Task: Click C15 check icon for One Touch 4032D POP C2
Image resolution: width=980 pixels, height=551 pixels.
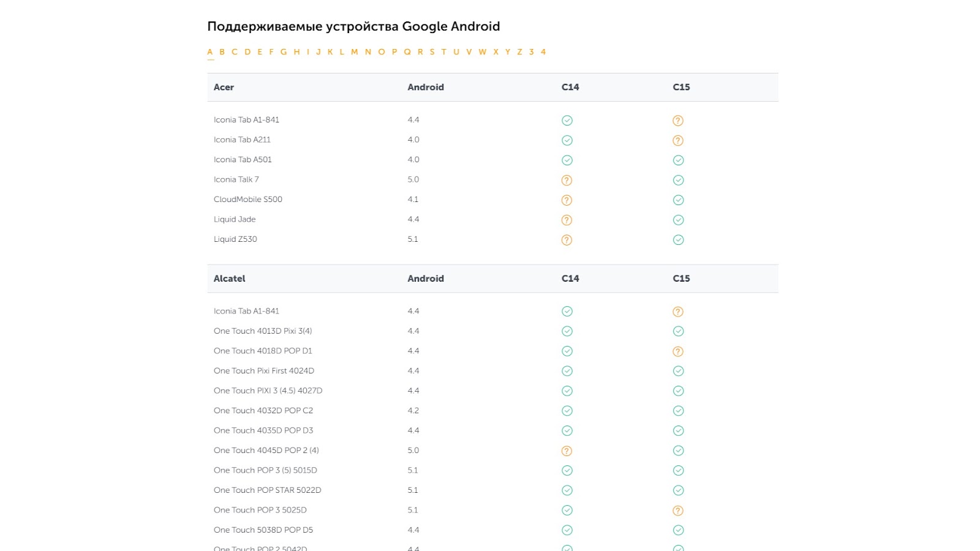Action: 678,411
